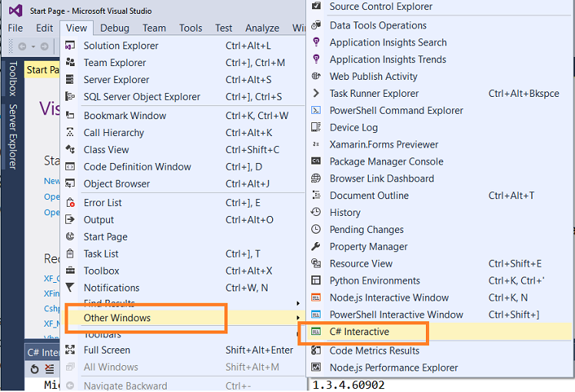Click the Reset icon in C# Interactive toolbar
575x392 pixels.
[35, 369]
